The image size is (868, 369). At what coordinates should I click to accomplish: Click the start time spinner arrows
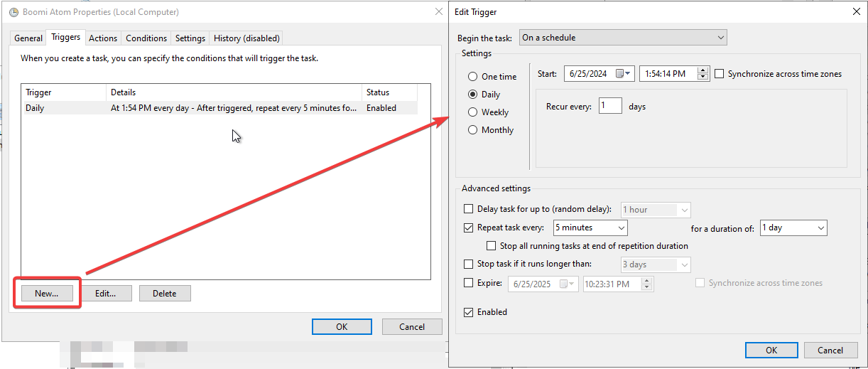703,74
